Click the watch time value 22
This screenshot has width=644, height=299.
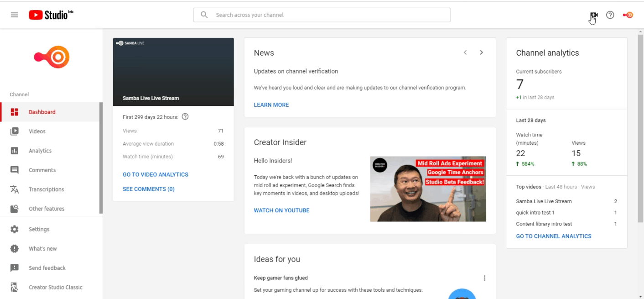click(x=521, y=153)
